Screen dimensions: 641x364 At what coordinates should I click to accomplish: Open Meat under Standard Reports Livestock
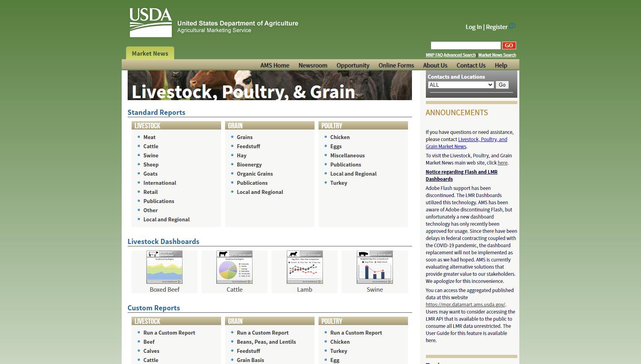pos(150,137)
